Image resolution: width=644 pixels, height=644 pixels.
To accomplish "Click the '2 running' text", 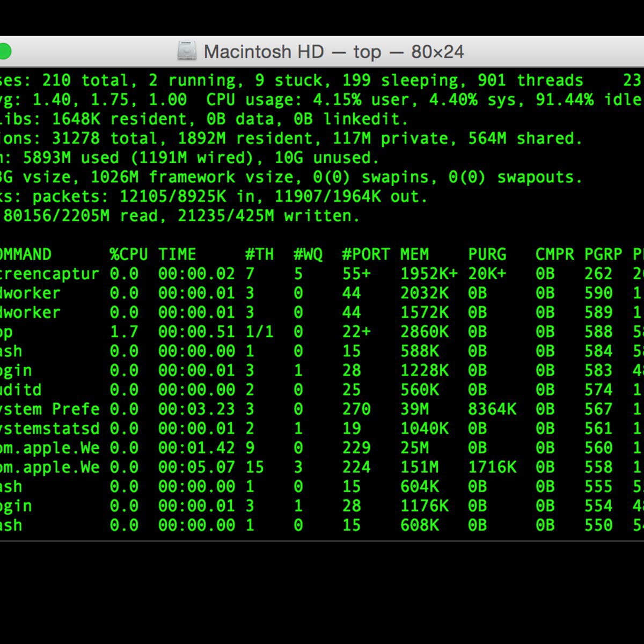I will [x=192, y=80].
